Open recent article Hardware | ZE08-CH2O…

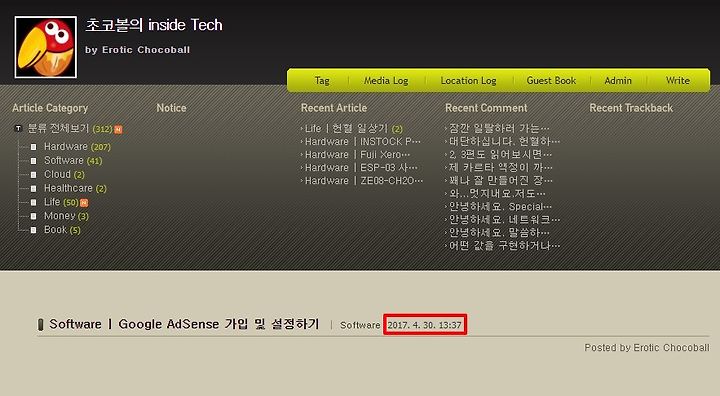pyautogui.click(x=364, y=181)
